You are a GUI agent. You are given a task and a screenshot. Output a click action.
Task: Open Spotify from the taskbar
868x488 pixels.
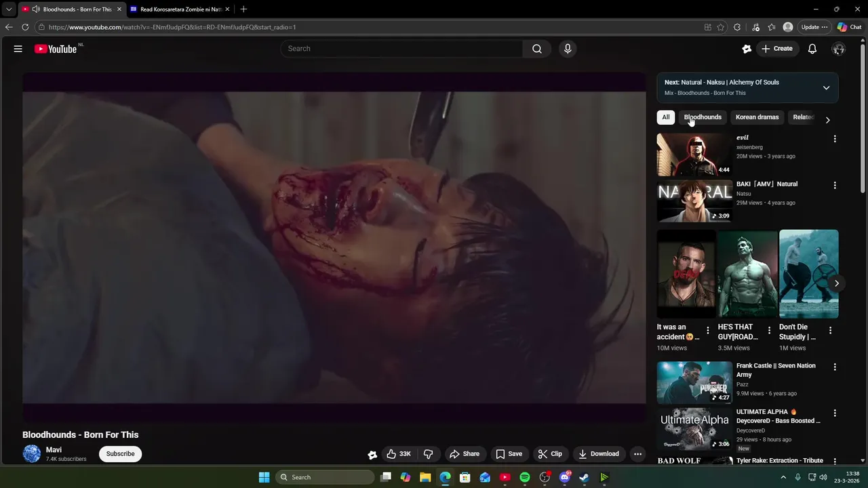click(525, 477)
